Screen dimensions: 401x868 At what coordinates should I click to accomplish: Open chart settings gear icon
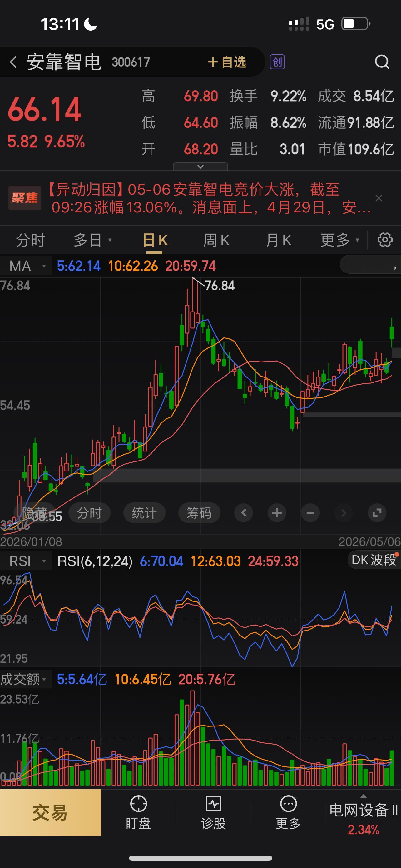(x=385, y=240)
